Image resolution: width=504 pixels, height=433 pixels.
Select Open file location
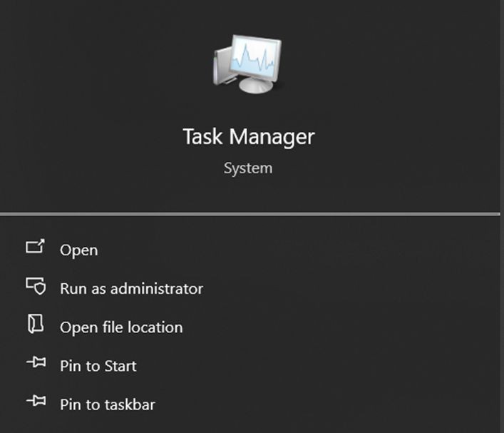(x=121, y=327)
